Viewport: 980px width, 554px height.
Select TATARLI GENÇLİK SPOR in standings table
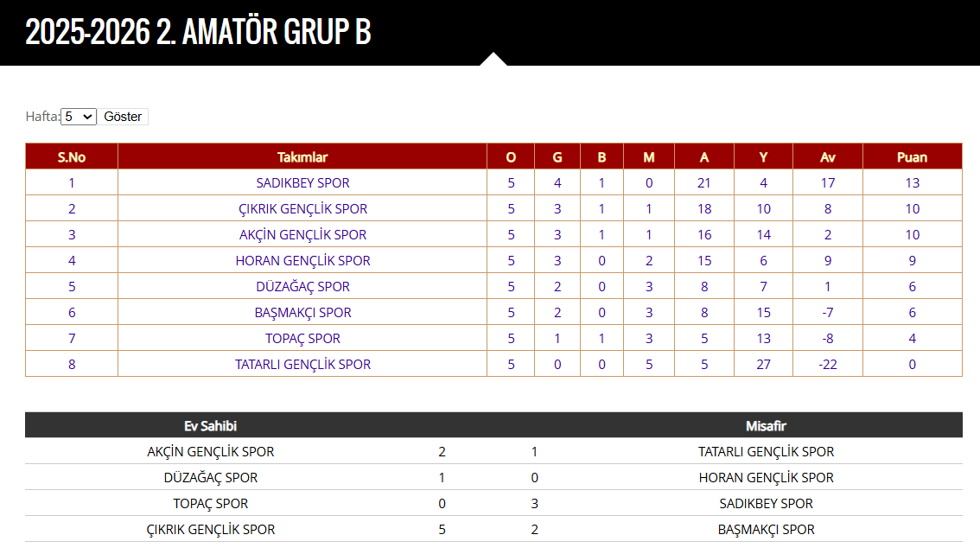click(302, 365)
